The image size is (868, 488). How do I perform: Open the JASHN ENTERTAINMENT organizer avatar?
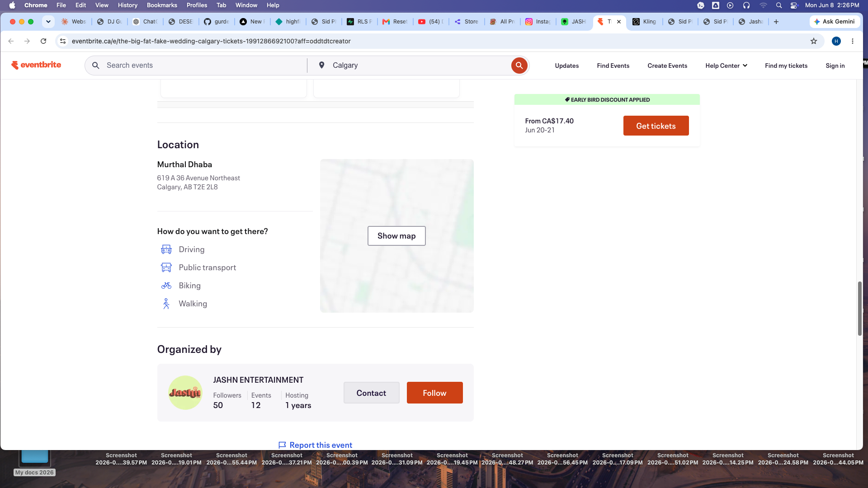click(185, 393)
